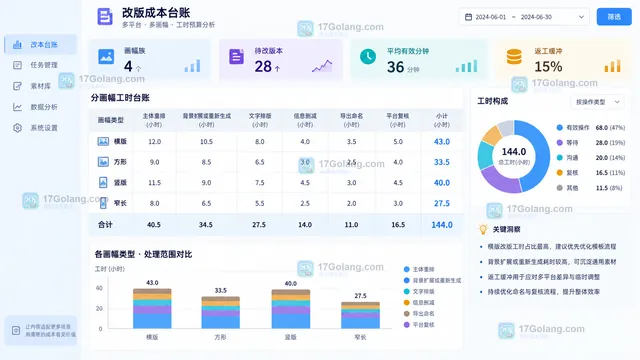Click the 窄长 row image icon
This screenshot has height=360, width=640.
click(103, 203)
